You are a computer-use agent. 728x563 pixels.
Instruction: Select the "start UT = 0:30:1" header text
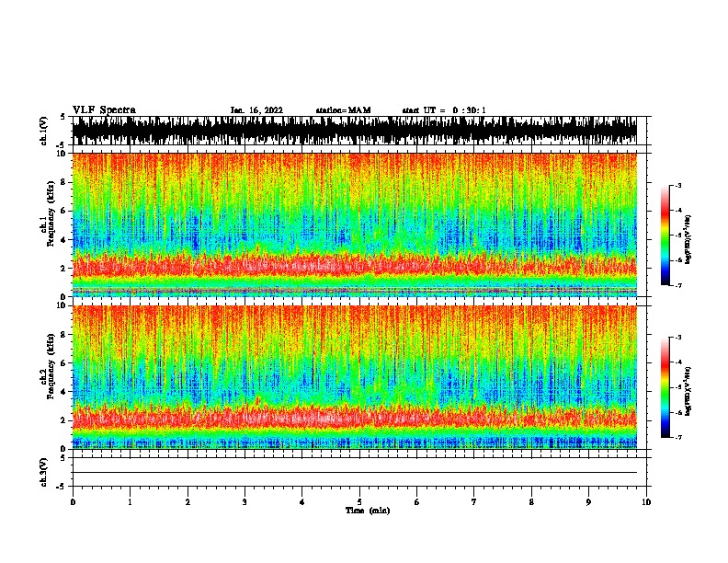(x=444, y=110)
